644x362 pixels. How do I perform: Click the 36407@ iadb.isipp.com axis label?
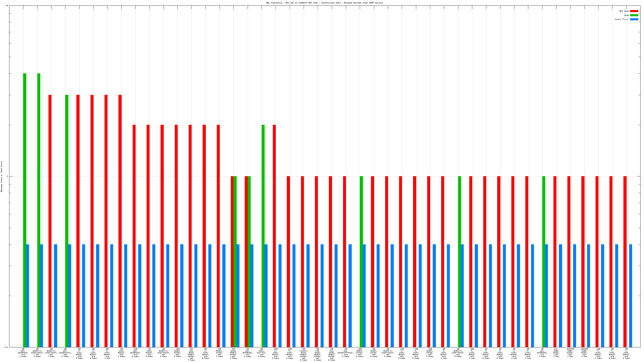point(570,352)
